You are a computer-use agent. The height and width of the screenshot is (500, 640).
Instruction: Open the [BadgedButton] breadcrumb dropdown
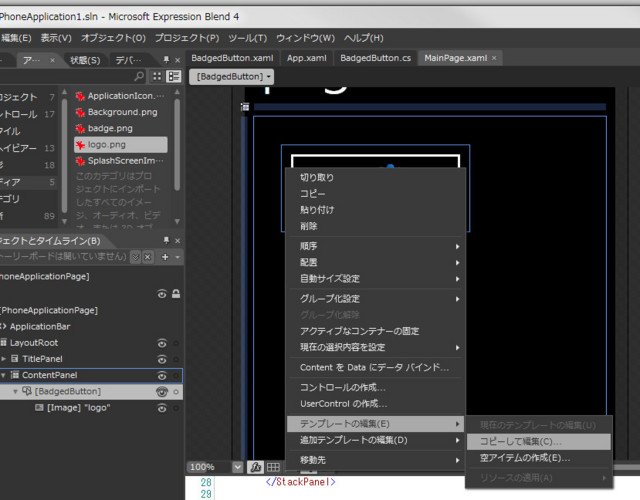coord(269,76)
